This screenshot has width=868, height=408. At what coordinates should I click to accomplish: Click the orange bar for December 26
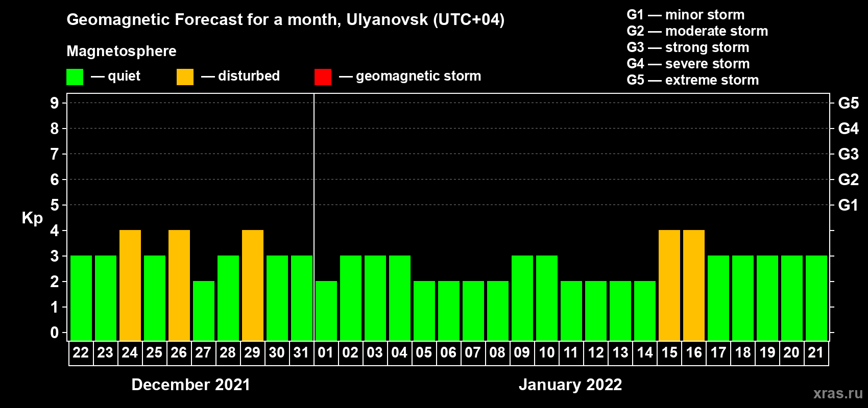(x=179, y=285)
